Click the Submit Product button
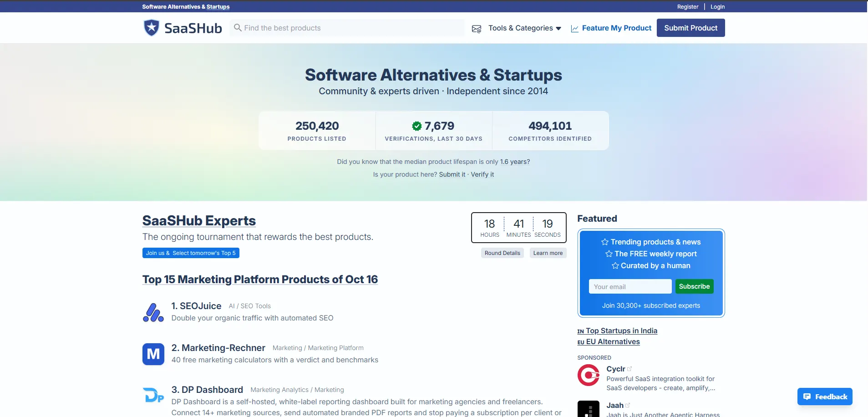868x417 pixels. 690,28
